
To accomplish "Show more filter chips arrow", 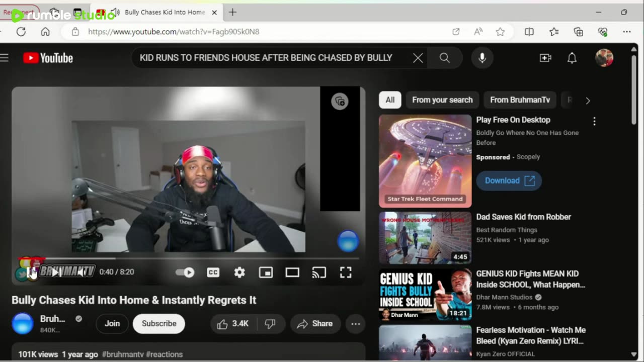I will pyautogui.click(x=588, y=100).
